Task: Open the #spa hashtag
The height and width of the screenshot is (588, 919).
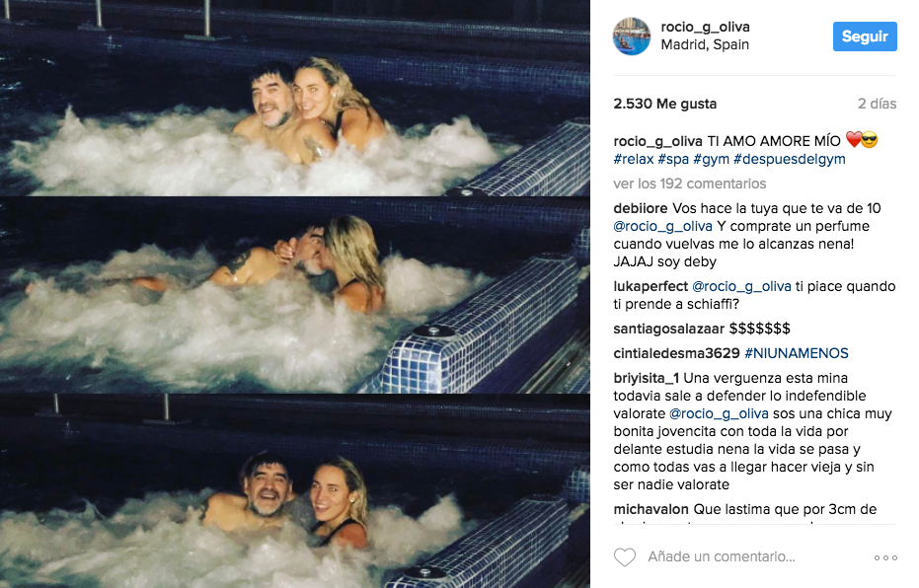Action: (x=673, y=159)
